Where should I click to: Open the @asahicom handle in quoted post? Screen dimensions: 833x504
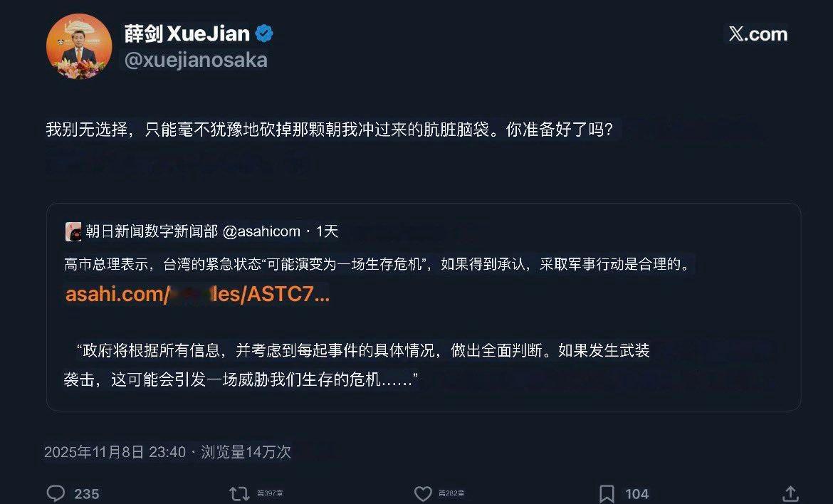(261, 231)
